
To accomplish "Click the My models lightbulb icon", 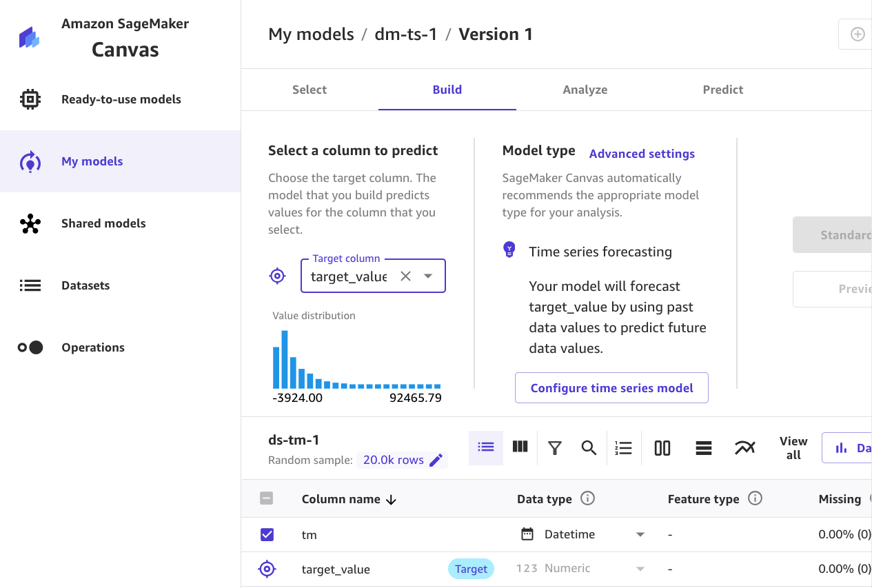I will click(30, 161).
